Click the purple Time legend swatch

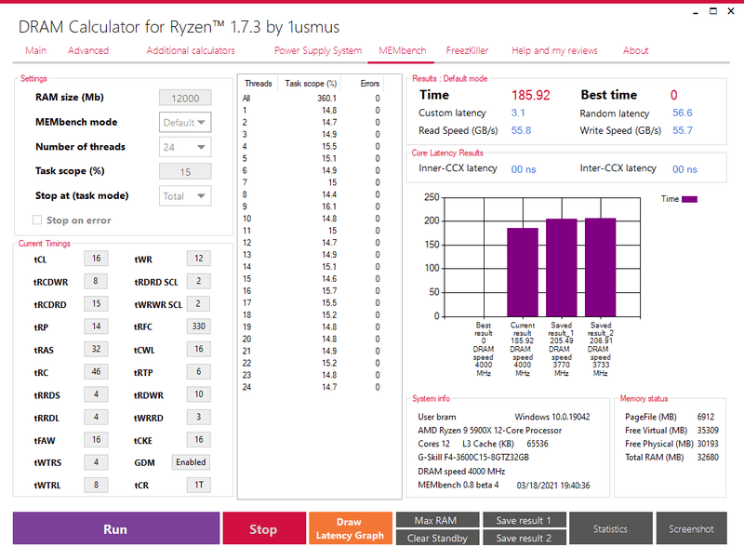(689, 199)
